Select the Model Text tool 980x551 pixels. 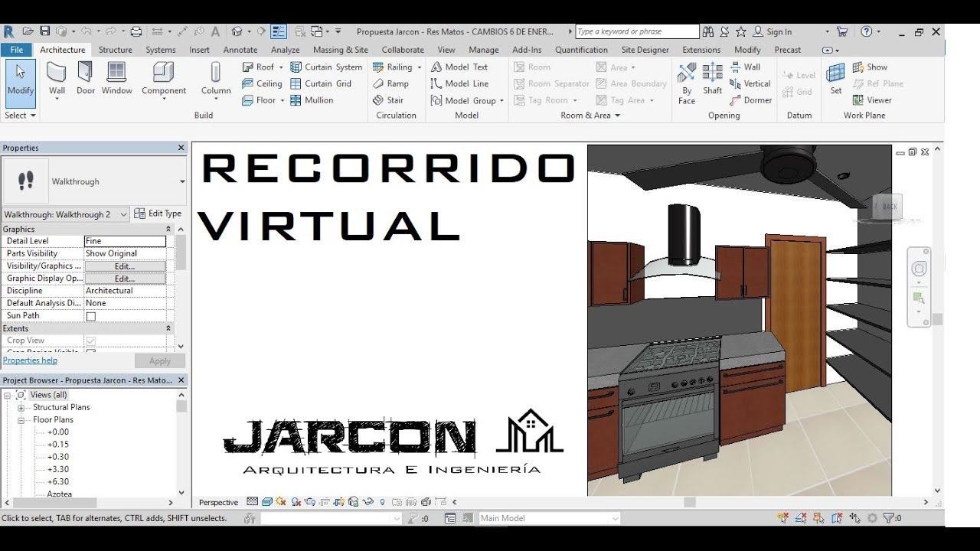coord(459,67)
